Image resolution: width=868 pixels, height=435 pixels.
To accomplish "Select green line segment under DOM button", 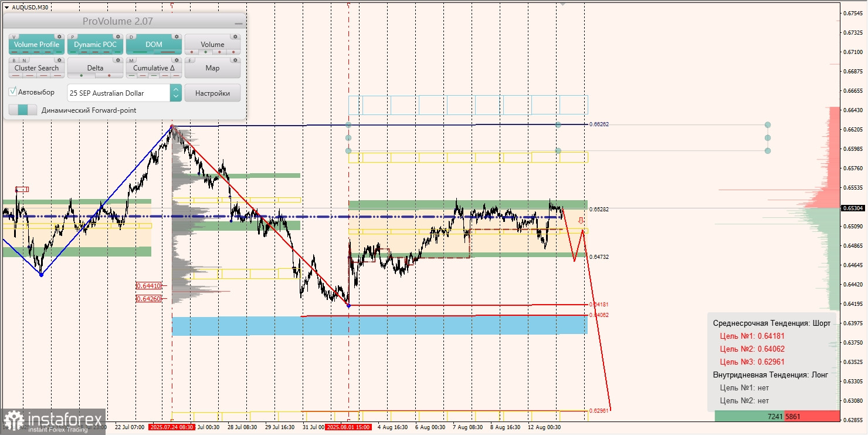I will pyautogui.click(x=140, y=52).
